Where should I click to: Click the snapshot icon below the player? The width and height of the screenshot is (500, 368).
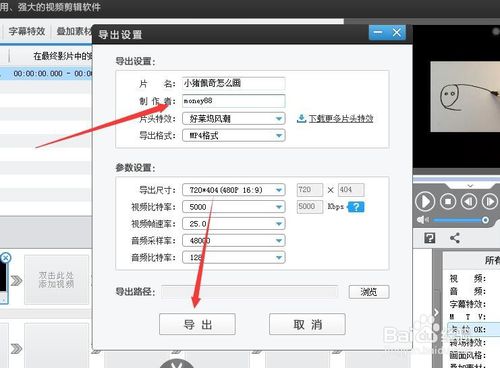tap(430, 238)
